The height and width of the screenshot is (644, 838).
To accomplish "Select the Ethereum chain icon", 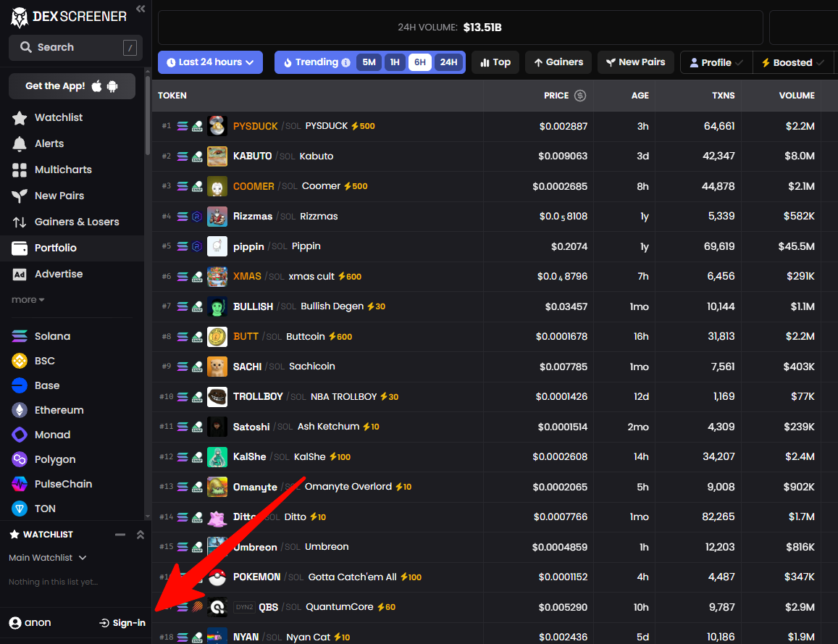I will click(20, 410).
